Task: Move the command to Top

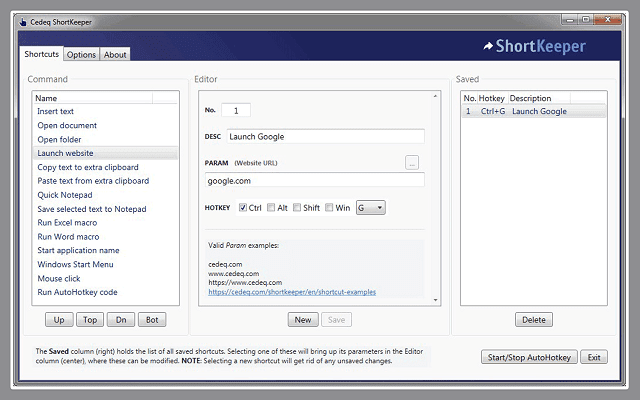Action: (x=90, y=320)
